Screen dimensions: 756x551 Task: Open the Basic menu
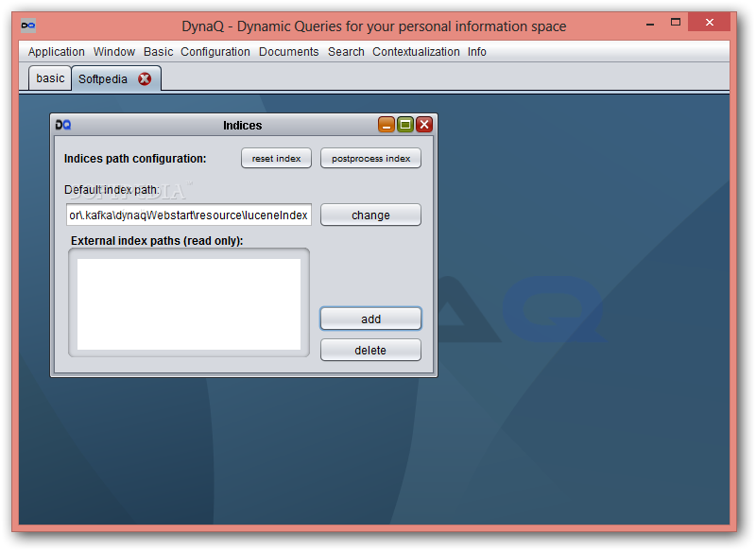pos(158,52)
